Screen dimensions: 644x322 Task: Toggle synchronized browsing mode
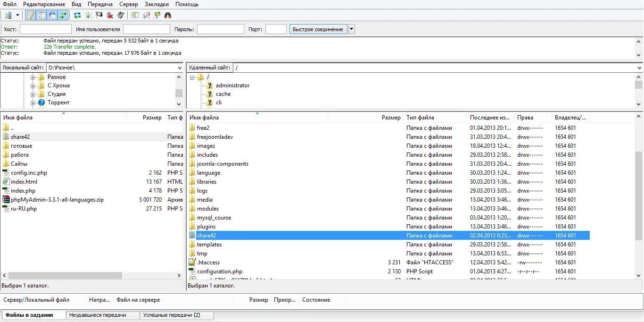(158, 15)
